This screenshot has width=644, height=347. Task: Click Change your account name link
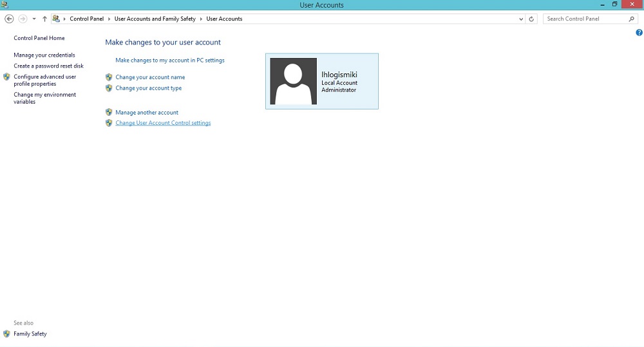point(150,77)
